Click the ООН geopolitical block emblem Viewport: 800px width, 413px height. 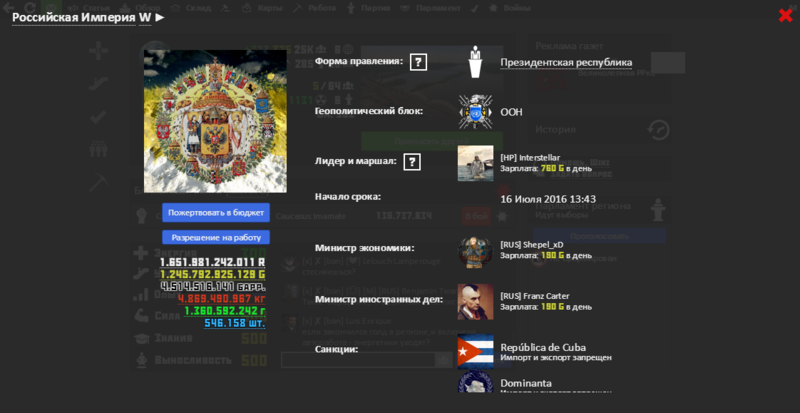coord(475,112)
